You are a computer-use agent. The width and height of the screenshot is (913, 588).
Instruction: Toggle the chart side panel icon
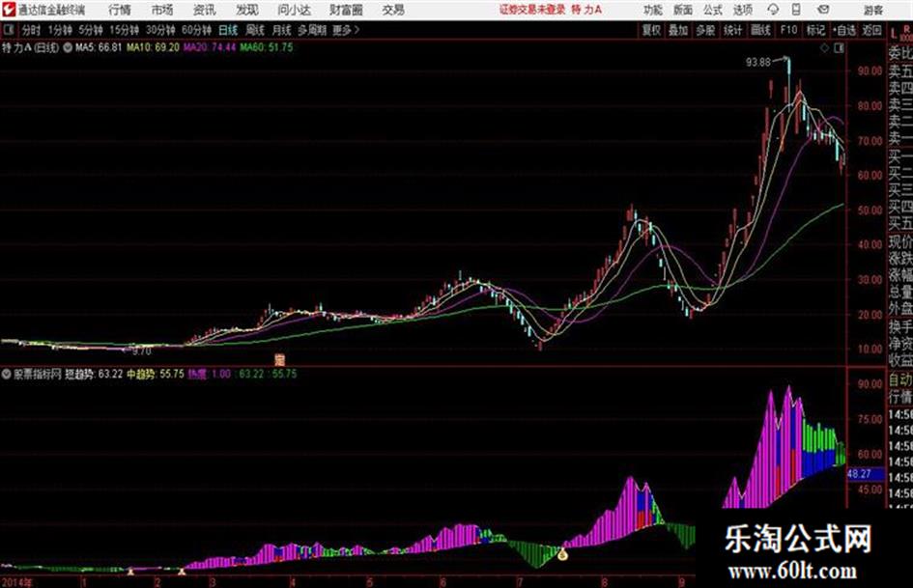point(839,48)
